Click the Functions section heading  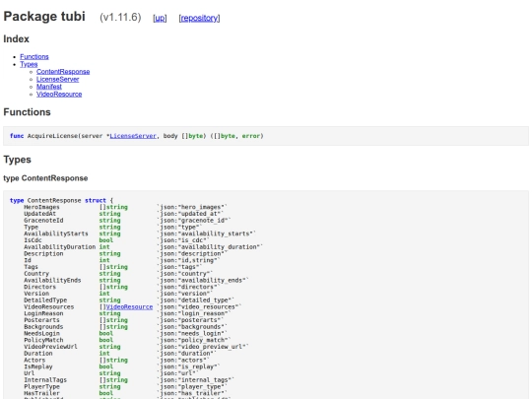(x=28, y=112)
